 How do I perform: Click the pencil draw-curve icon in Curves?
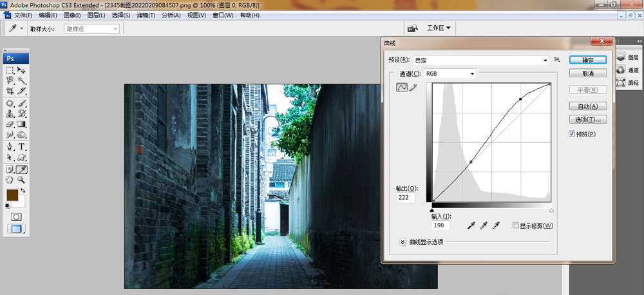click(x=413, y=88)
